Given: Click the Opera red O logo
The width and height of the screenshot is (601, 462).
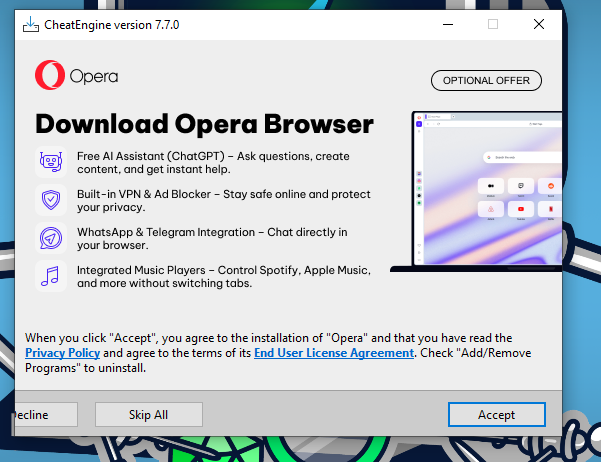Looking at the screenshot, I should (x=50, y=75).
